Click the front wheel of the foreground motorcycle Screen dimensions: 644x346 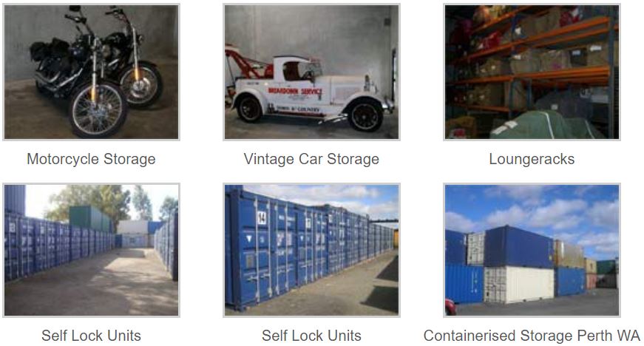tap(98, 109)
